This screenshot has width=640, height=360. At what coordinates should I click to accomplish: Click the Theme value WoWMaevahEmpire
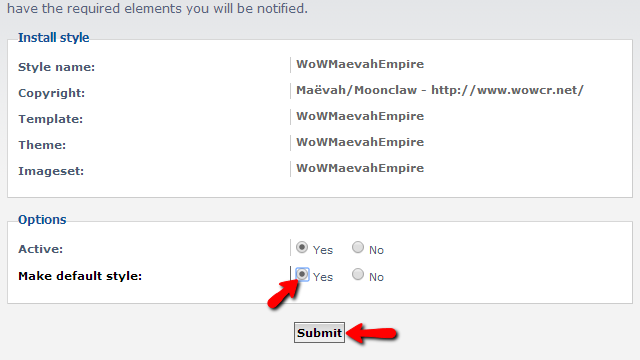point(360,142)
